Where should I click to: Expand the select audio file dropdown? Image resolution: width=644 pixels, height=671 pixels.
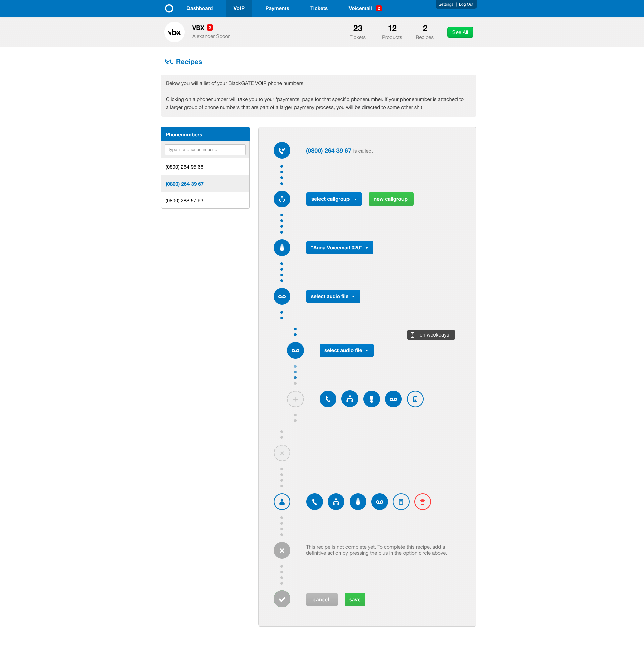point(332,296)
